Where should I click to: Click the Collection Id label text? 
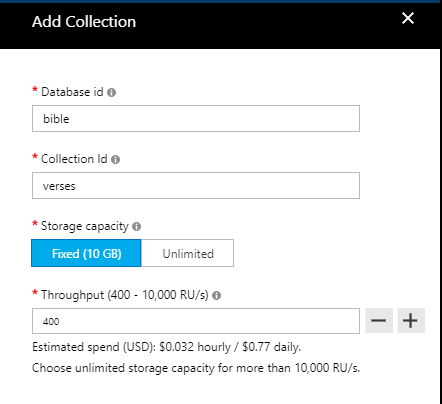pos(74,159)
